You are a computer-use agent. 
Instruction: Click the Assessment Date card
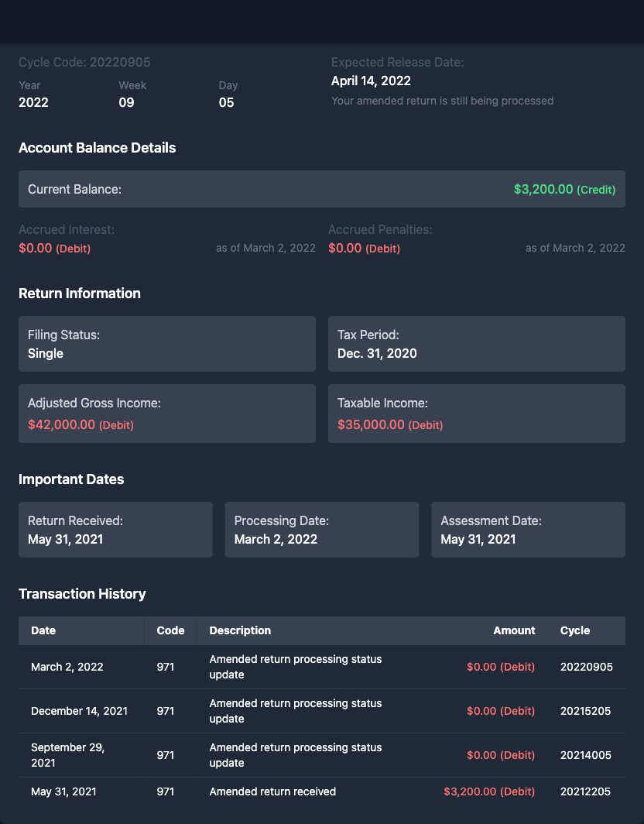coord(528,530)
